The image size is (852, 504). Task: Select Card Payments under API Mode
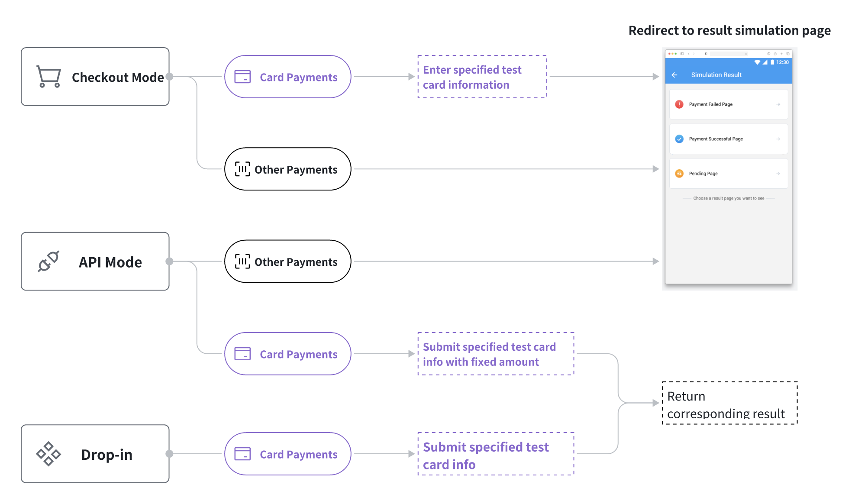click(287, 354)
